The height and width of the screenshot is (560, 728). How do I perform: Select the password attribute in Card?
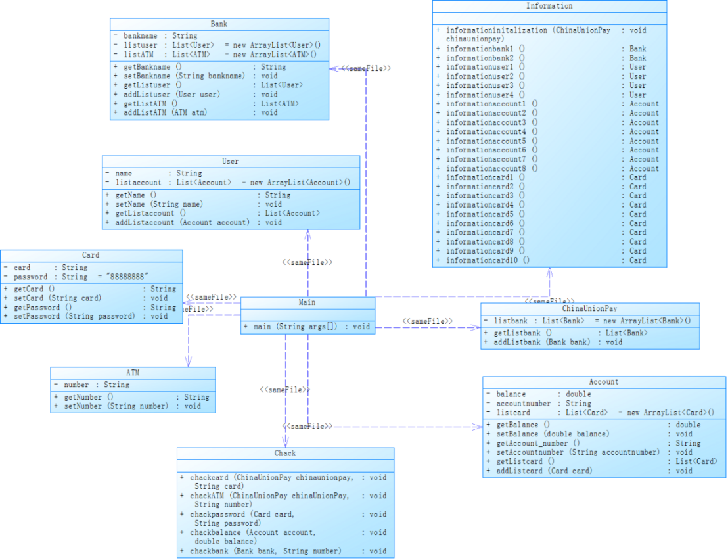click(x=76, y=277)
